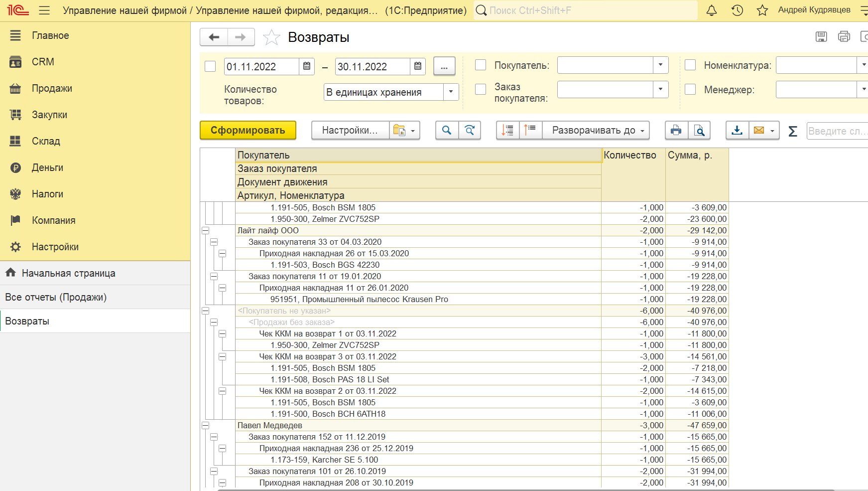The width and height of the screenshot is (868, 491).
Task: Collapse the Лайт лайф ООО group
Action: [205, 230]
